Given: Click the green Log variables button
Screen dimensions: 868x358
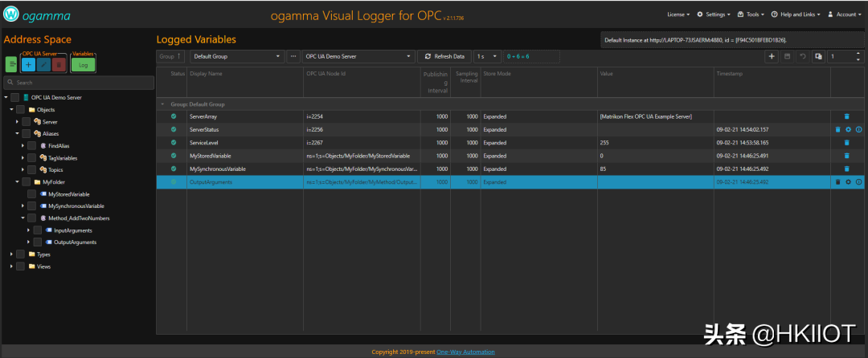Looking at the screenshot, I should (83, 65).
